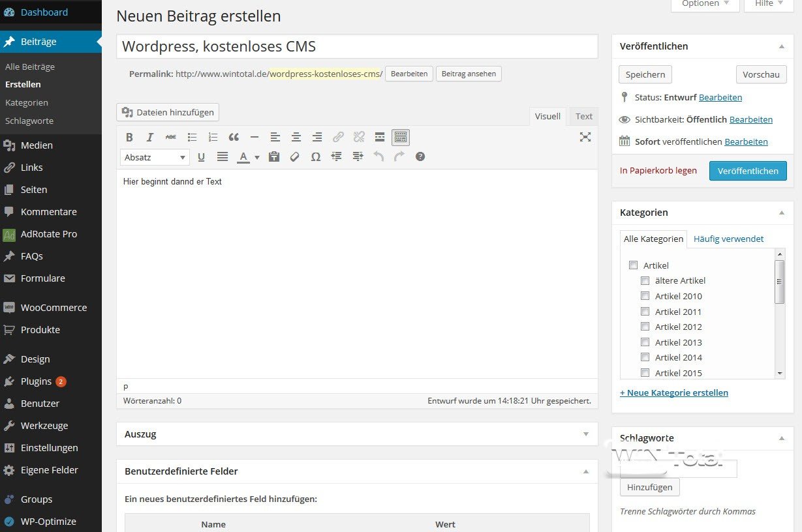Insert or edit a link
This screenshot has height=532, width=802.
click(x=338, y=137)
